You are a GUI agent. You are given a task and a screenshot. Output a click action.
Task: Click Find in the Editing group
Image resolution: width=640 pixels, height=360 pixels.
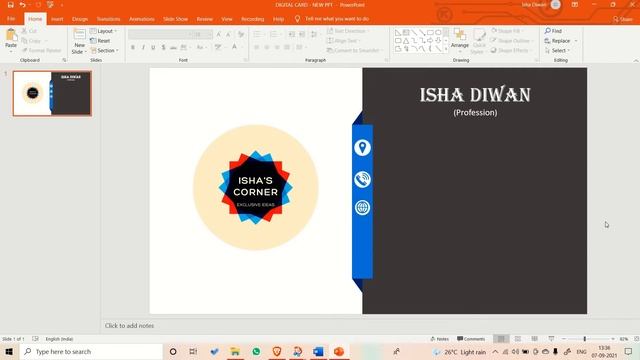pos(553,31)
